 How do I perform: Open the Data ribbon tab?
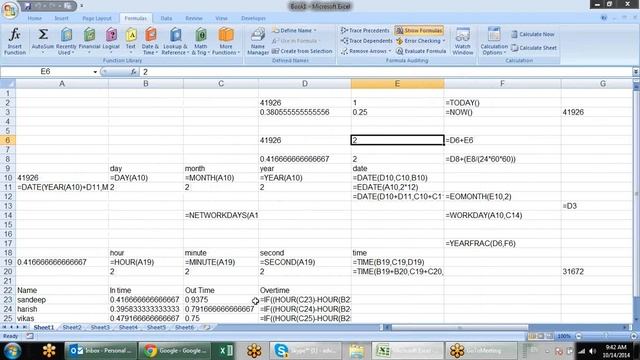166,18
